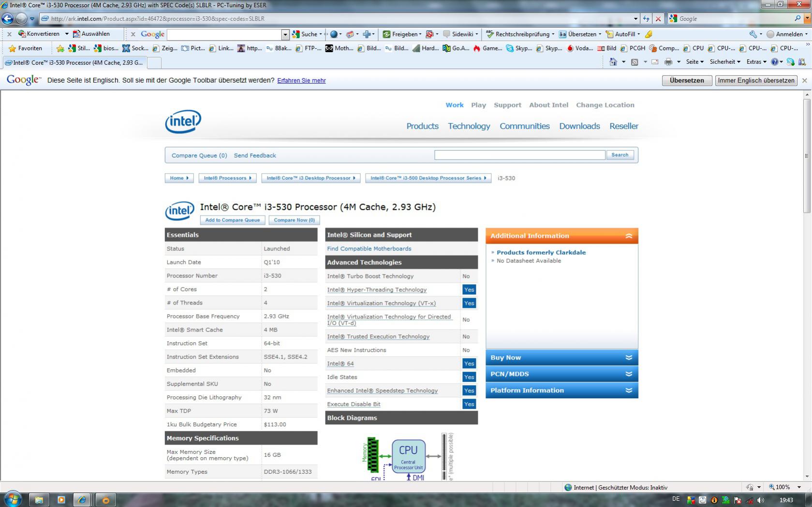Open Products formerly Clarkdale link
The image size is (812, 507).
pos(541,252)
